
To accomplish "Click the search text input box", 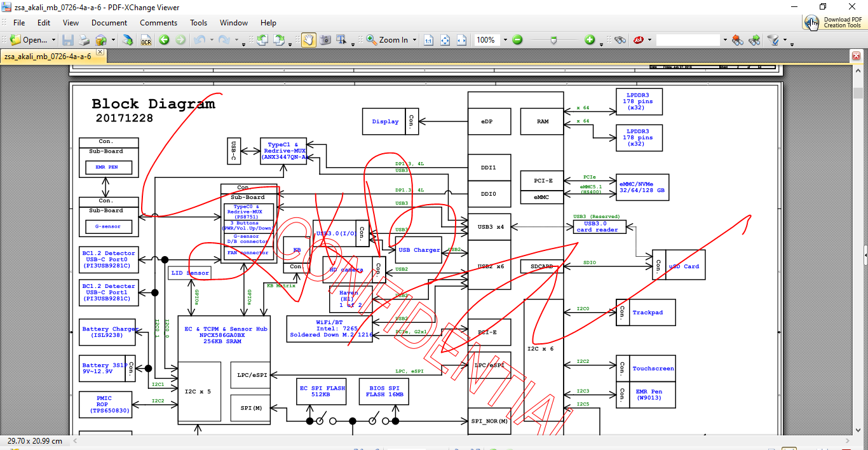I will (x=688, y=40).
